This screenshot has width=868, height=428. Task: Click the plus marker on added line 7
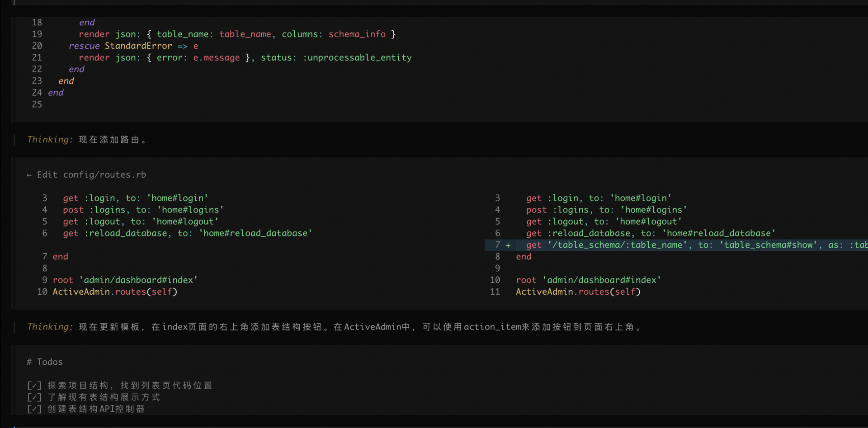[x=508, y=245]
